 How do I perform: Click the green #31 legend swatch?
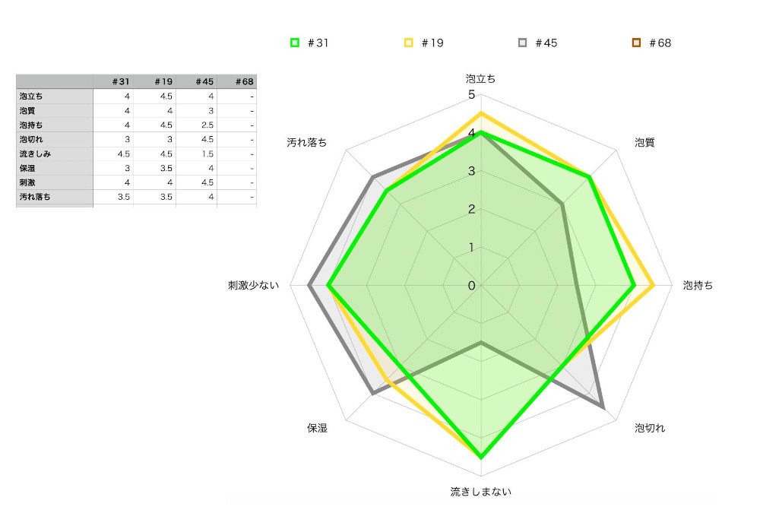pyautogui.click(x=295, y=43)
